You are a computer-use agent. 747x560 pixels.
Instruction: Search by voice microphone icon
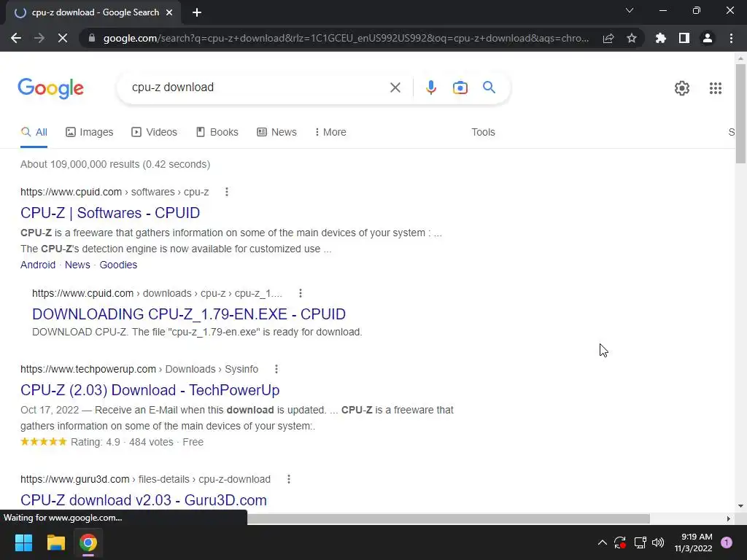tap(430, 87)
